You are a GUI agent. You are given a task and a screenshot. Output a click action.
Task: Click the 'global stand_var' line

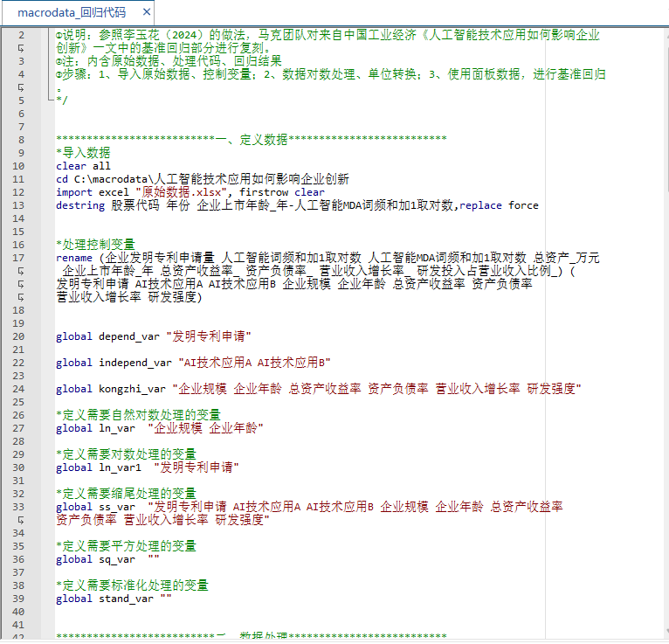point(114,599)
